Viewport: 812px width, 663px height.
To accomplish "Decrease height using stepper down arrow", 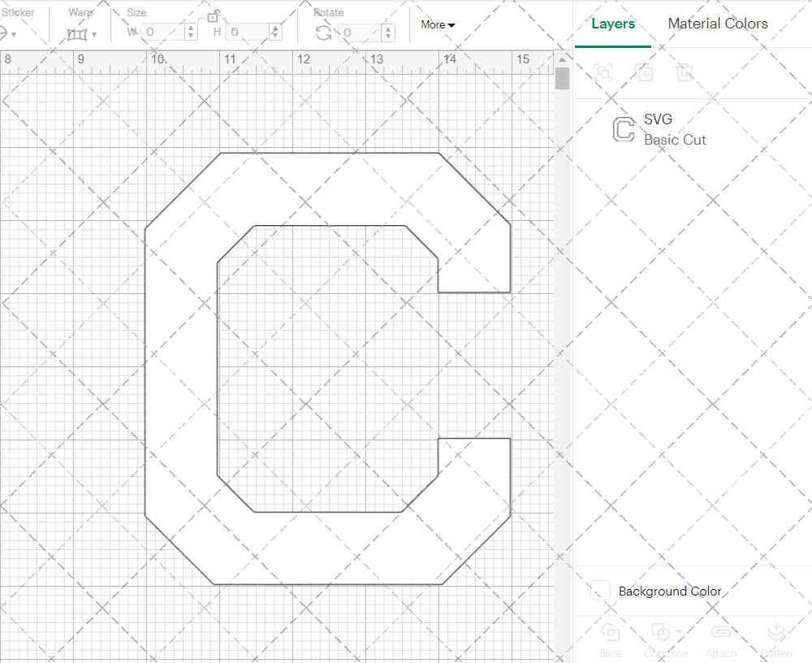I will [x=275, y=37].
